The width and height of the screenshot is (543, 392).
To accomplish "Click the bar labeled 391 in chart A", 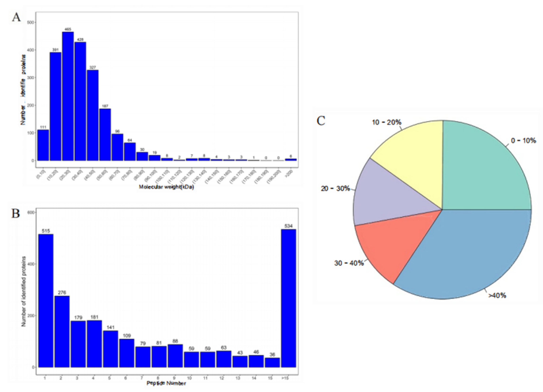I will (x=55, y=106).
